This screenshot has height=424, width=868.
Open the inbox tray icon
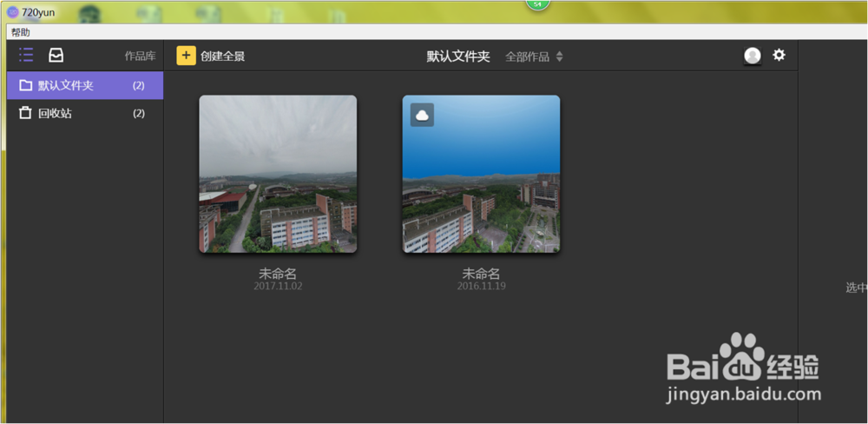[56, 55]
